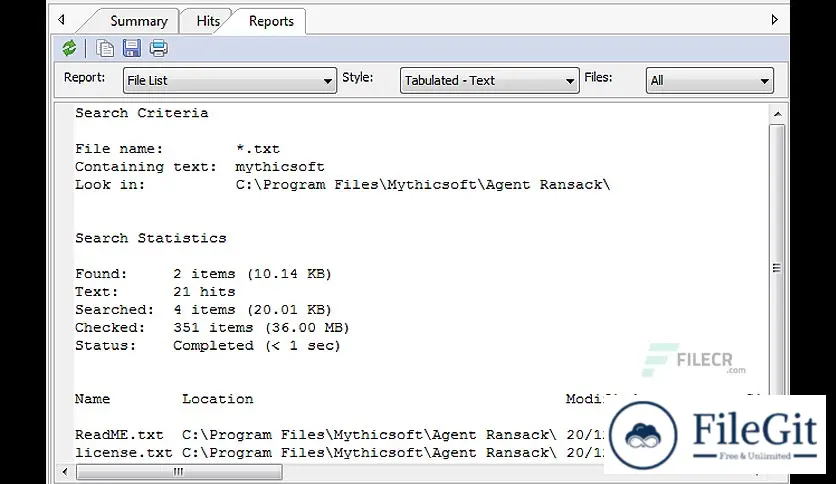This screenshot has height=484, width=836.
Task: Switch to the Summary tab
Action: coord(139,21)
